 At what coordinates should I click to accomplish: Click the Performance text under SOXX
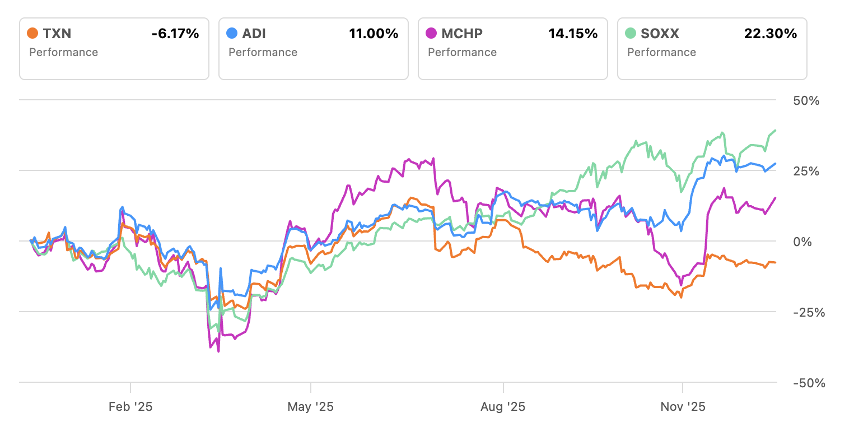[661, 52]
